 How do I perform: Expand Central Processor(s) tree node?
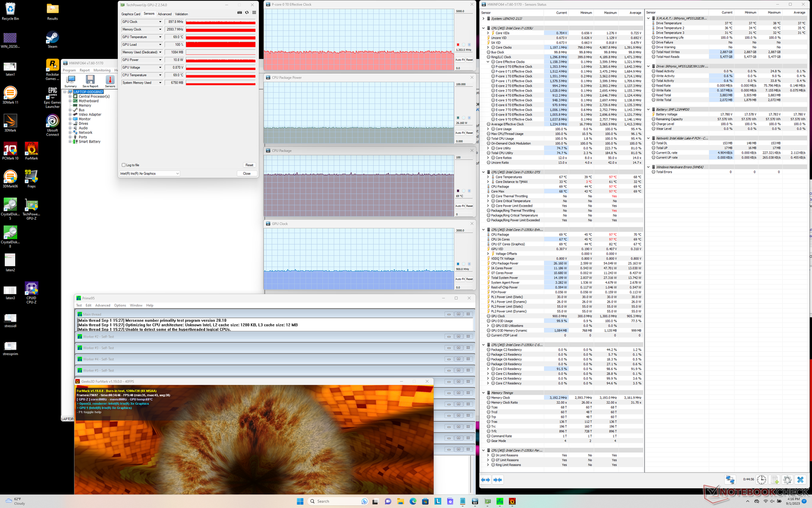click(70, 97)
